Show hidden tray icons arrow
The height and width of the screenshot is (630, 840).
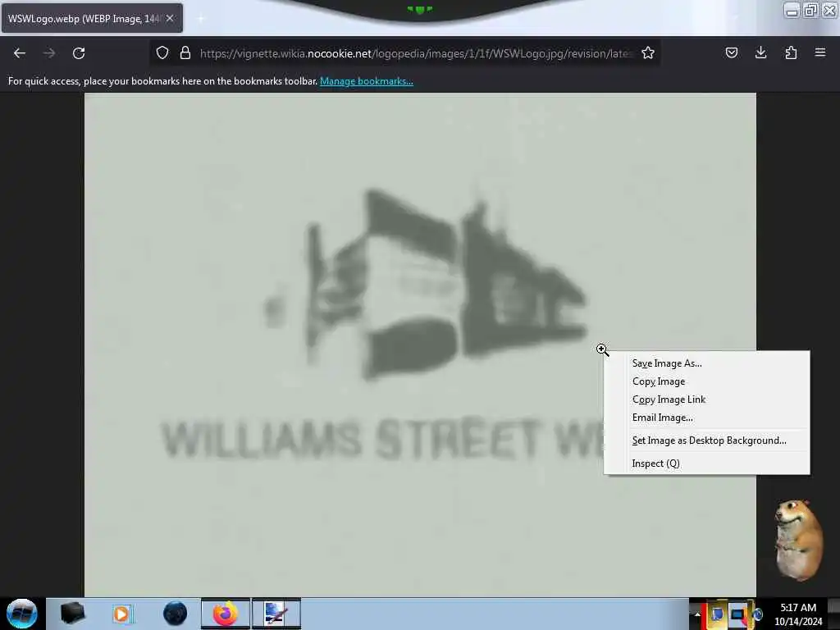[697, 614]
